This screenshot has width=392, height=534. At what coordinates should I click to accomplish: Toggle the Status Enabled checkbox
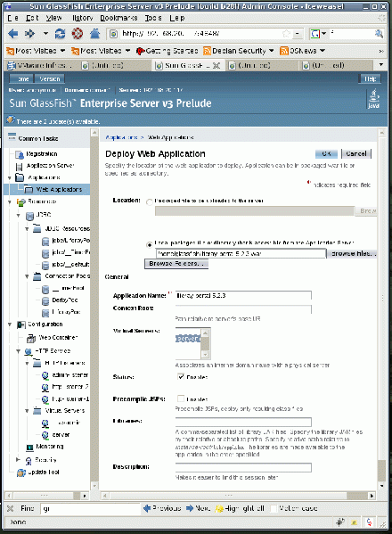click(181, 376)
